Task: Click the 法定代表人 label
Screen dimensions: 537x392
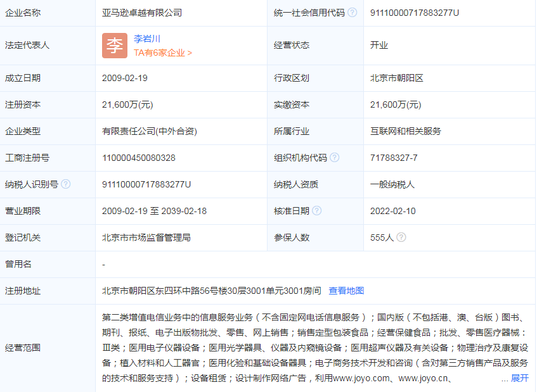Action: pyautogui.click(x=27, y=45)
